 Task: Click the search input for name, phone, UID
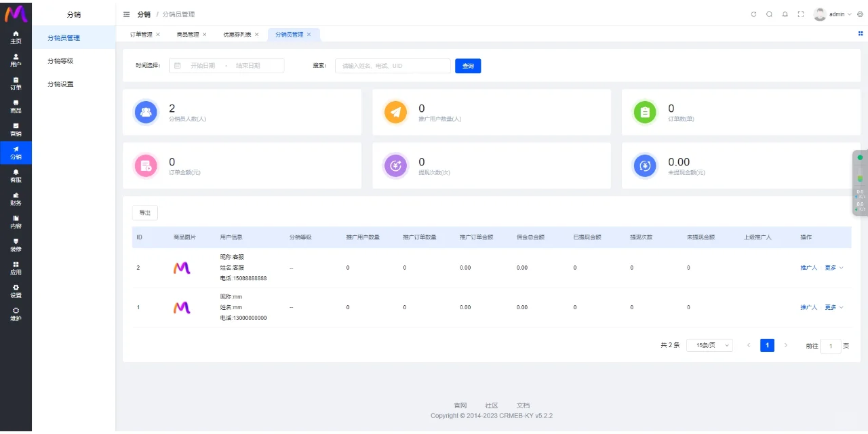click(x=393, y=66)
